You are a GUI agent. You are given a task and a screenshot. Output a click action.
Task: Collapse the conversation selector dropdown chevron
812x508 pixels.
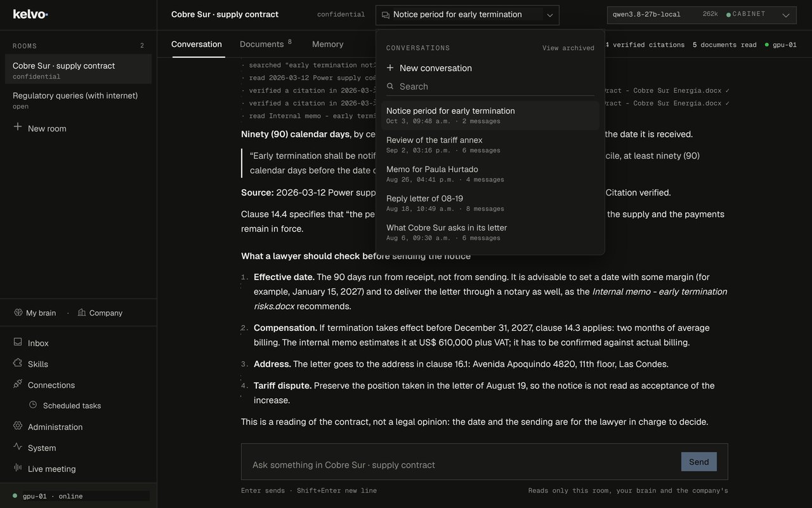point(550,15)
